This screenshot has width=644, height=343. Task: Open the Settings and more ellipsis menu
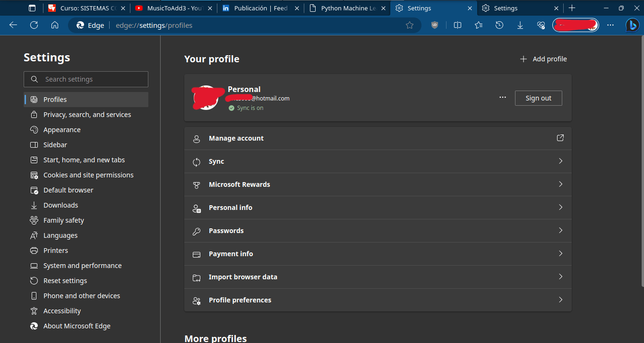pyautogui.click(x=611, y=25)
